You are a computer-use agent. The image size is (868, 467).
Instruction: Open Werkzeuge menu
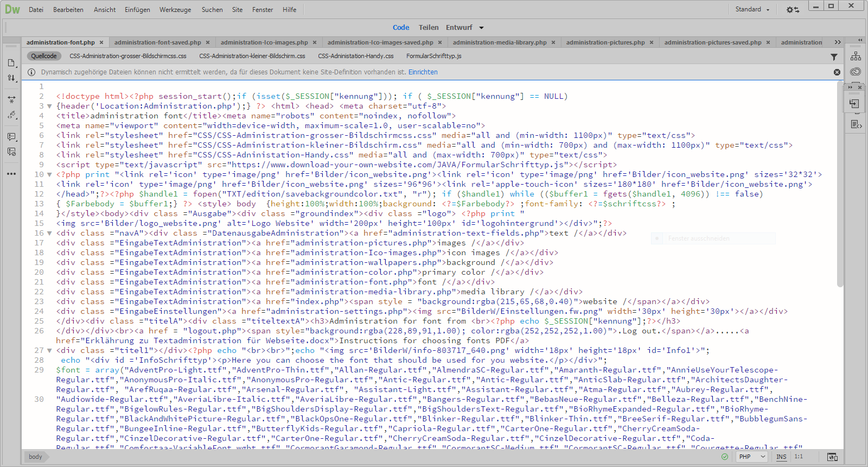click(175, 10)
